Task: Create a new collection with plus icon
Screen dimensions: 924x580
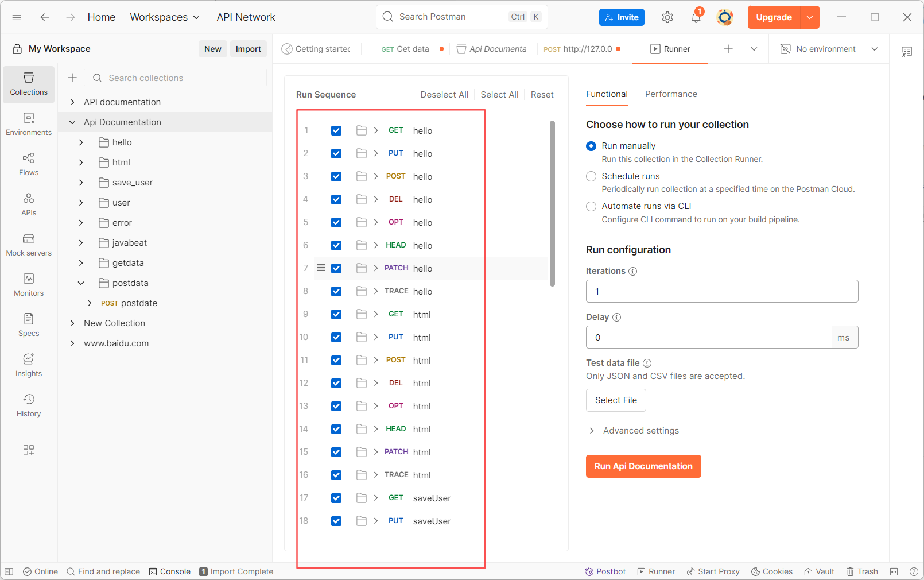Action: [x=72, y=78]
